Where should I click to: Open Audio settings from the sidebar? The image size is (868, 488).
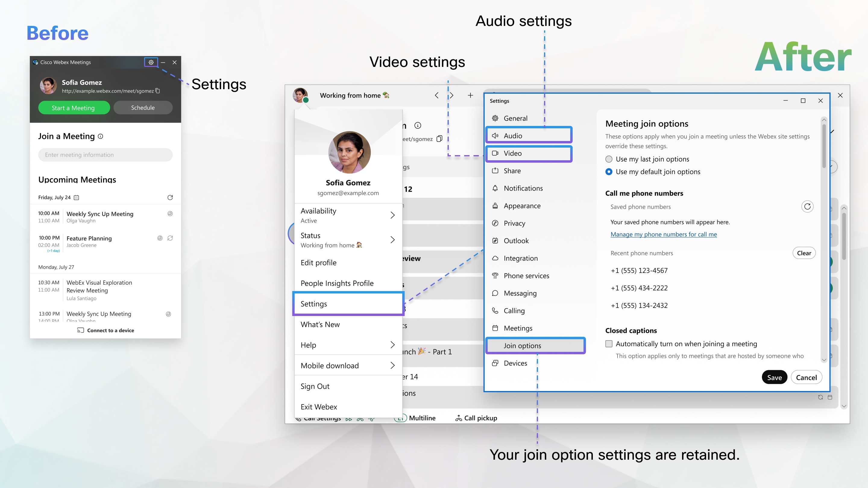pos(528,135)
